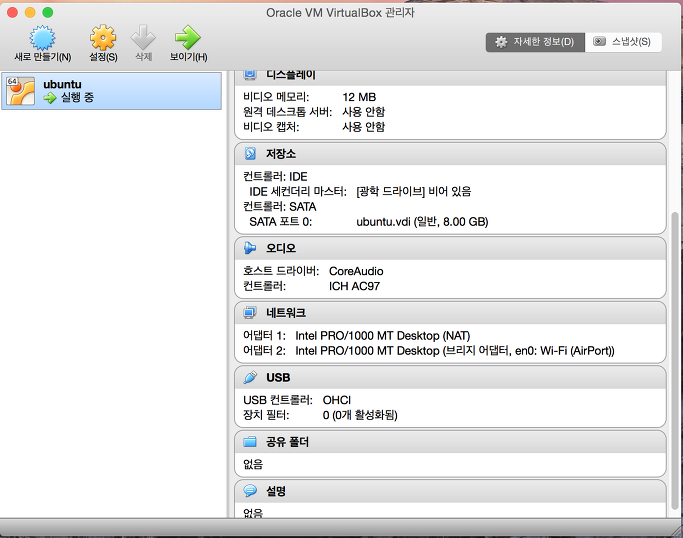Click the ubuntu.vdi (일반, 8.00 GB) text

[x=422, y=222]
